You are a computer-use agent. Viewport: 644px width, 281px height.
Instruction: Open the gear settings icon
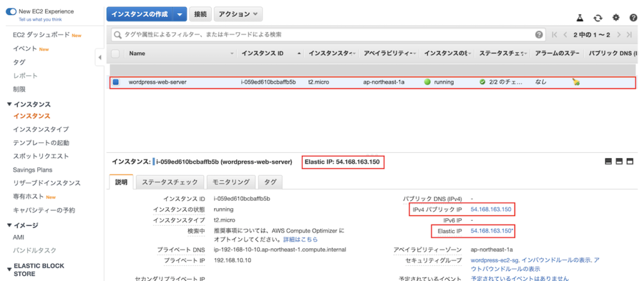[x=616, y=18]
